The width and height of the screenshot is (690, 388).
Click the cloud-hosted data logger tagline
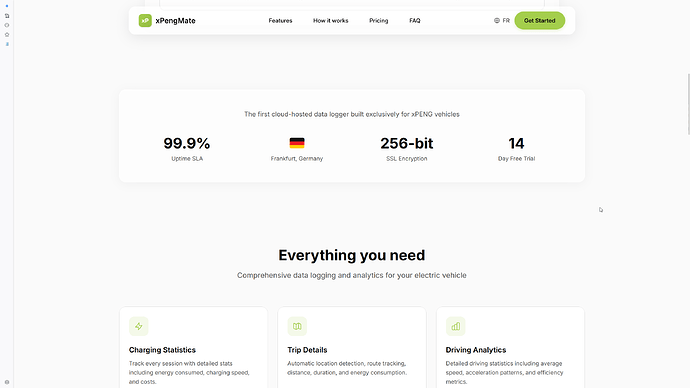pos(352,114)
